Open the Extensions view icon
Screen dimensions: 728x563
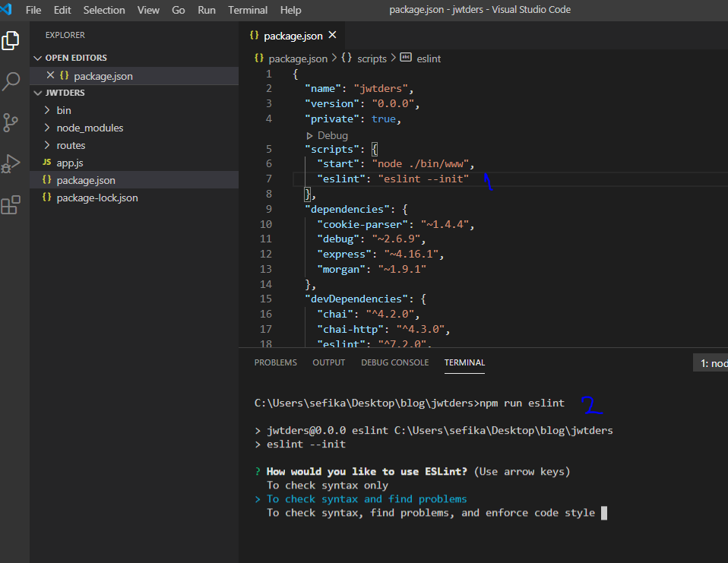(x=10, y=204)
